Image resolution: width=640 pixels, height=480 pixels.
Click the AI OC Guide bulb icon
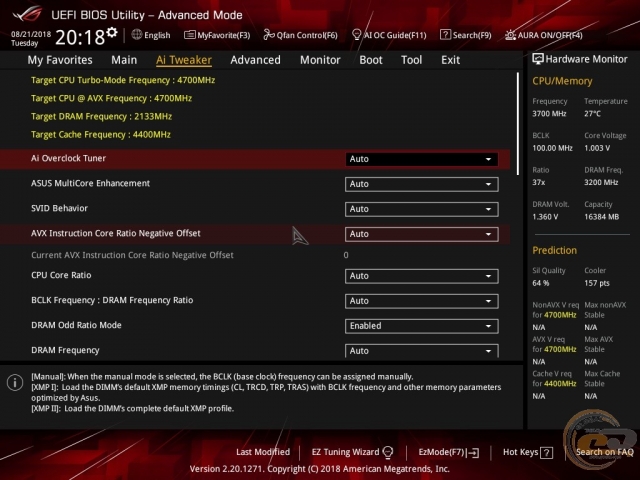click(x=356, y=35)
